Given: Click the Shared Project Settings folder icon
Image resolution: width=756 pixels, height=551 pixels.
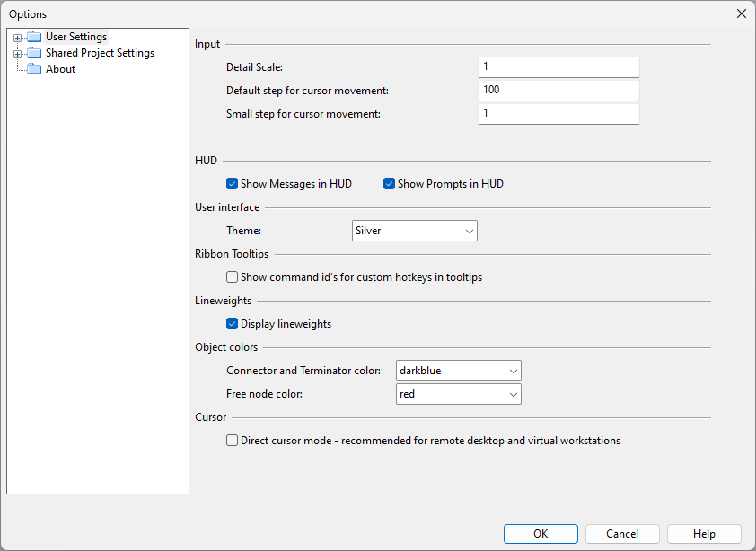Looking at the screenshot, I should tap(34, 53).
